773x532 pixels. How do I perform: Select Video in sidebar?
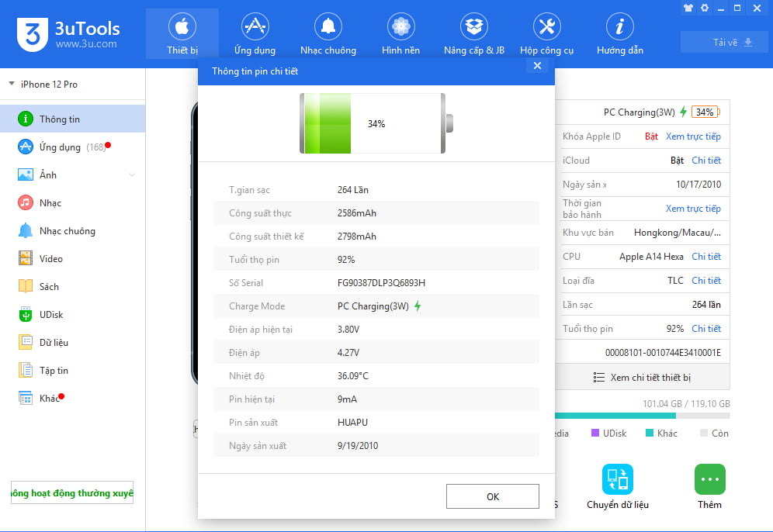pos(72,258)
